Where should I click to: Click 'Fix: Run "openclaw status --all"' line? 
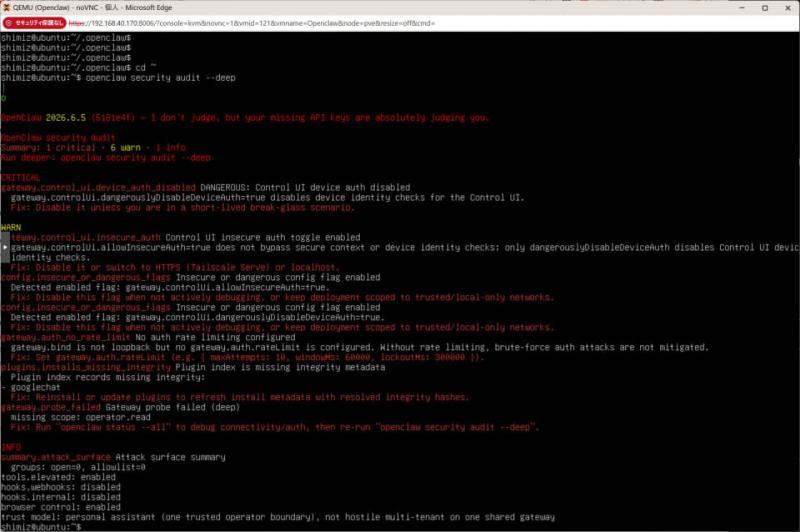pyautogui.click(x=275, y=427)
